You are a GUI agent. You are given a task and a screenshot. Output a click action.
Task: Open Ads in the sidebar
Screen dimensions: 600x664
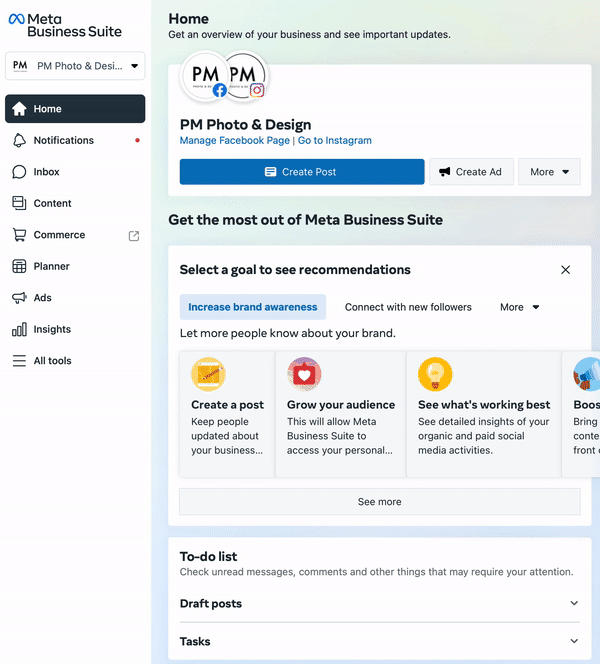point(75,298)
